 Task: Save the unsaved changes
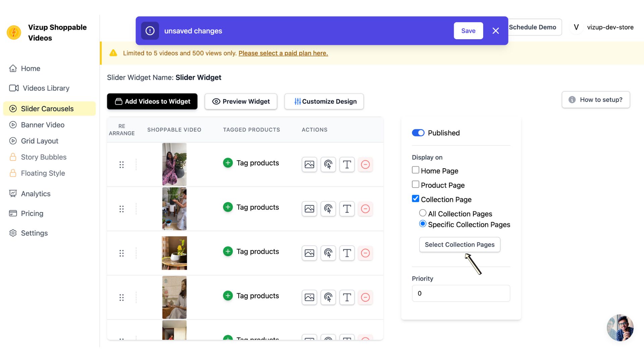468,31
